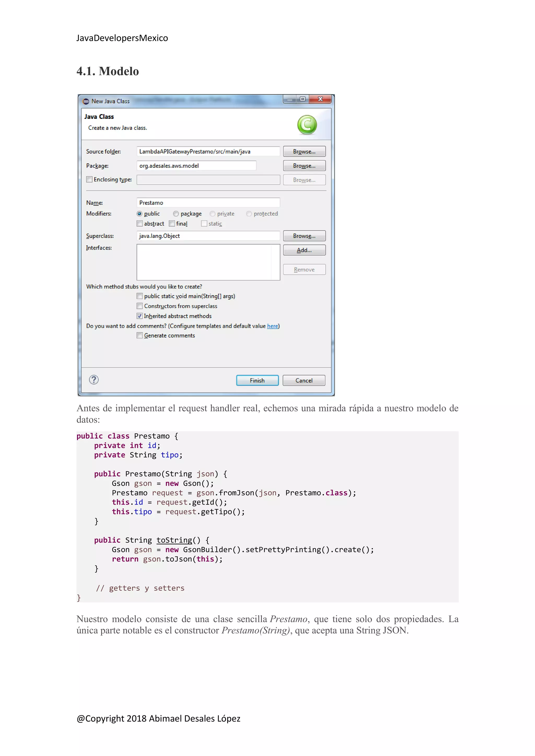
Task: Add an interface with the Add button
Action: coord(304,250)
